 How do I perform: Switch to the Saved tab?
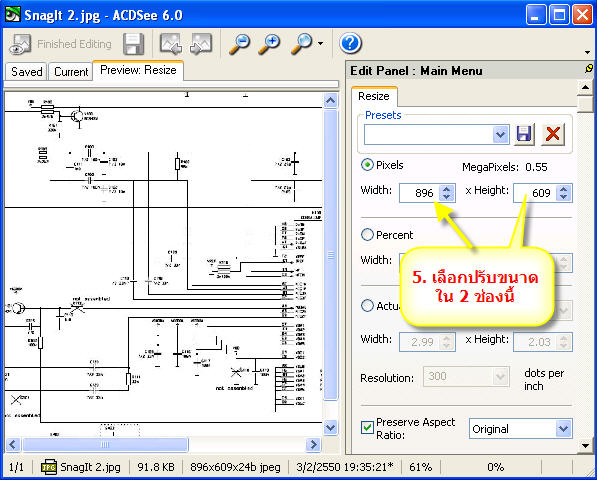pos(27,72)
